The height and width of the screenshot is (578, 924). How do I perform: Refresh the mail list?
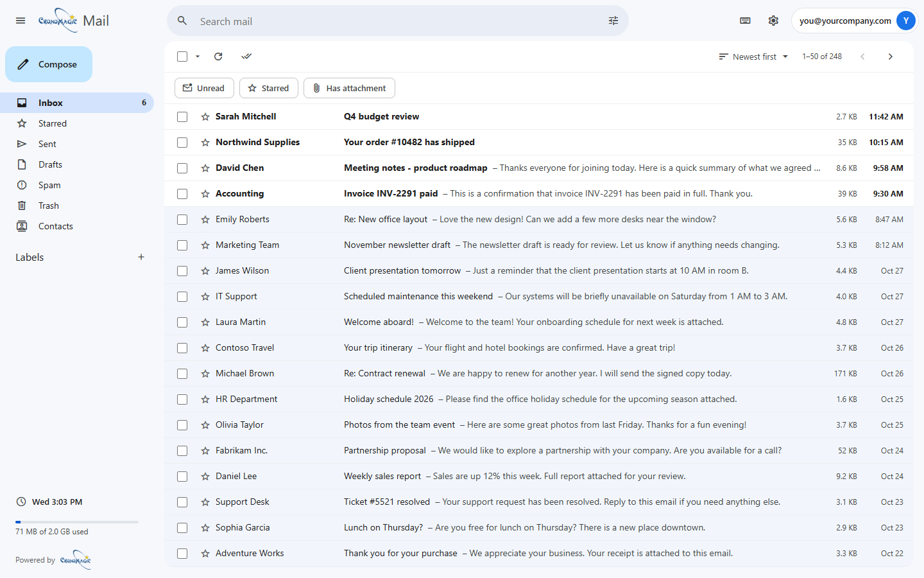click(x=218, y=57)
